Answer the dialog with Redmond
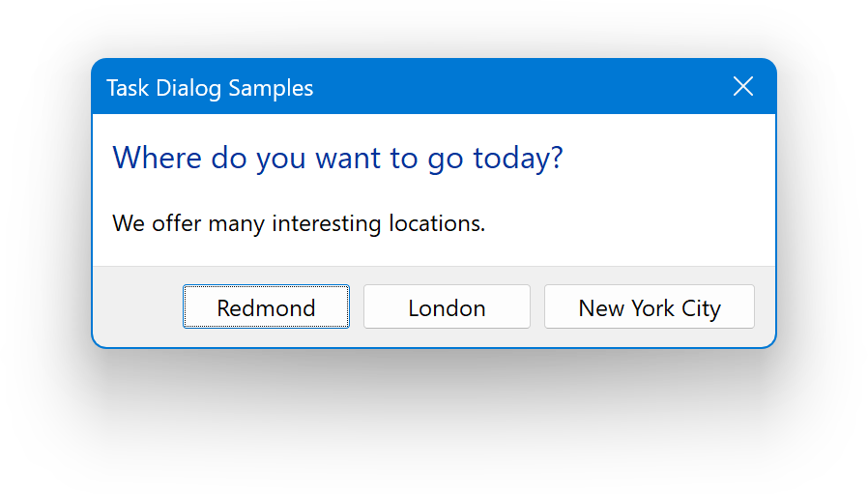 (266, 307)
